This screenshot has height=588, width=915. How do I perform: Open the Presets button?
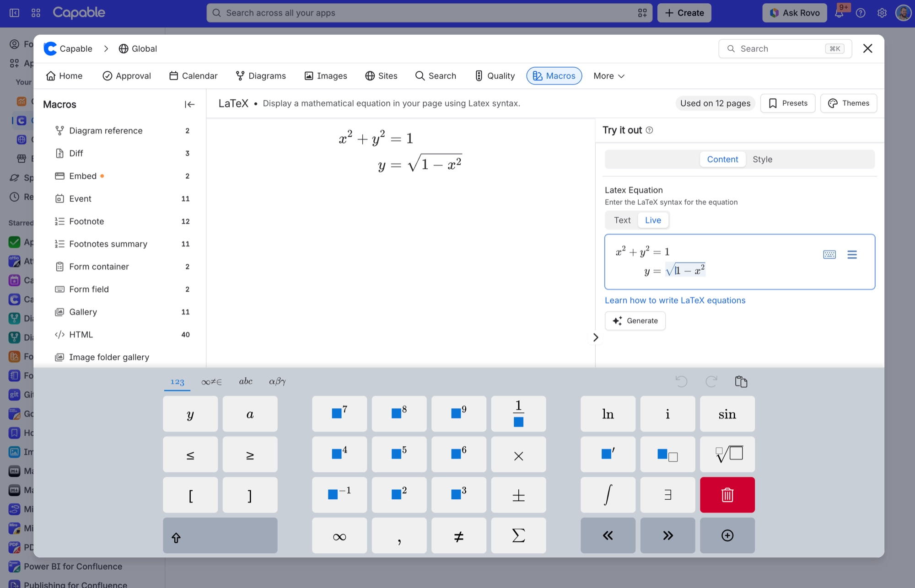[788, 103]
